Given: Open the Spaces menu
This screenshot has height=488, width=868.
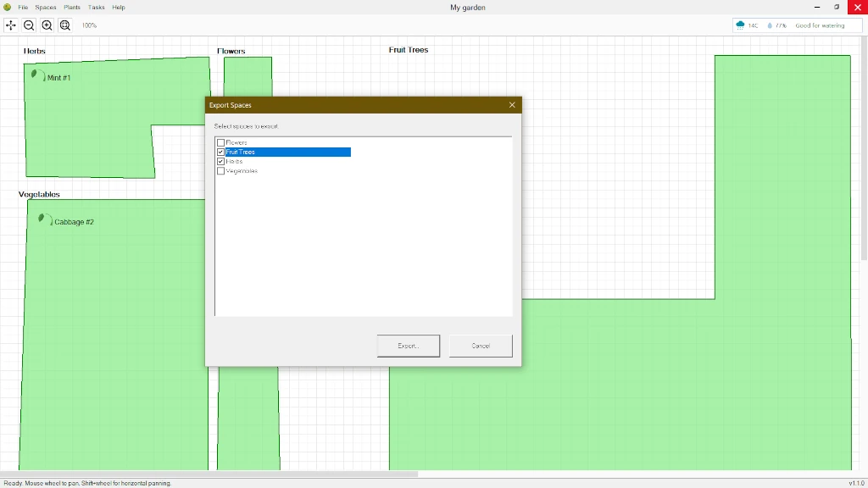Looking at the screenshot, I should coord(45,7).
